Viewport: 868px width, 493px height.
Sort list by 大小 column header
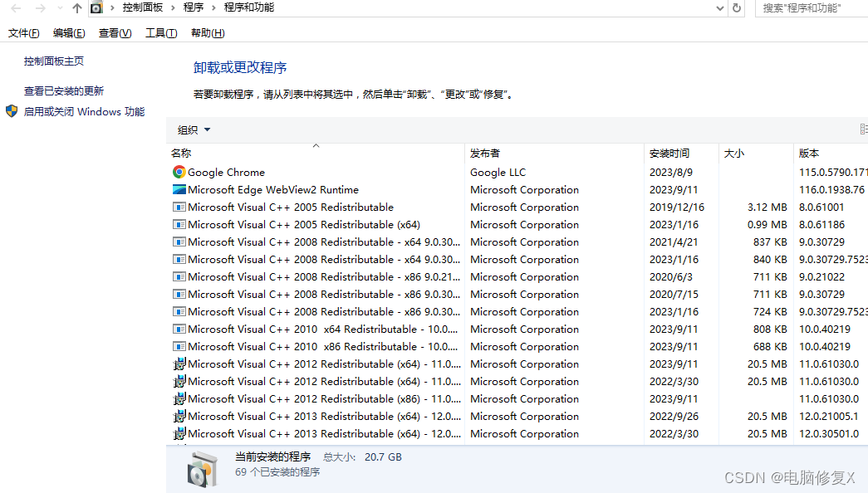[x=756, y=154]
